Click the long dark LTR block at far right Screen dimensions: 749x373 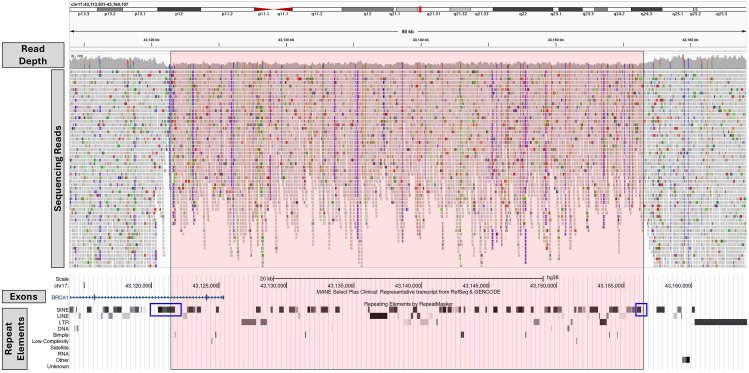point(721,322)
